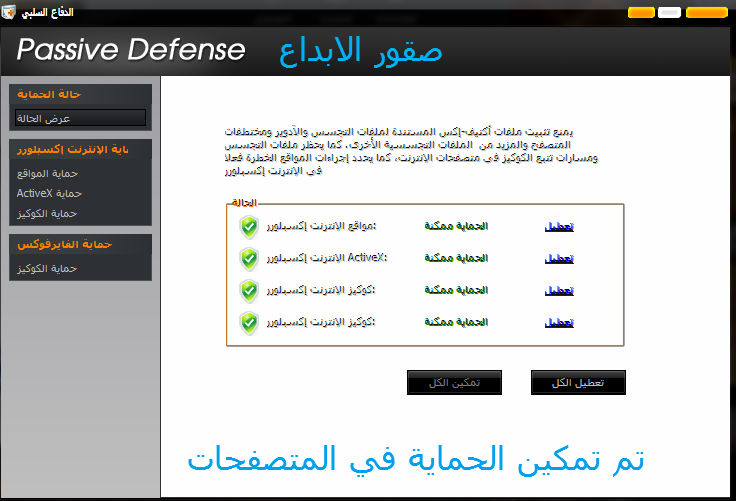Click the تعطيل link in the ActiveX row

coord(559,259)
